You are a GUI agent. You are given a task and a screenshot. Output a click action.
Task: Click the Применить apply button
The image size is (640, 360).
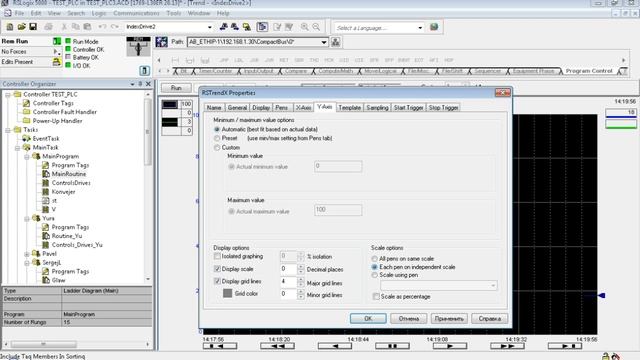pos(449,318)
